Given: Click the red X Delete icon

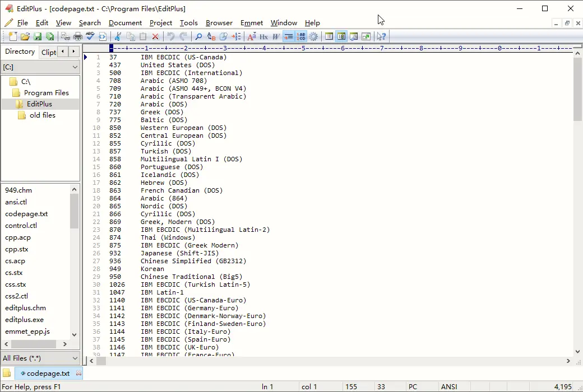Looking at the screenshot, I should 155,36.
